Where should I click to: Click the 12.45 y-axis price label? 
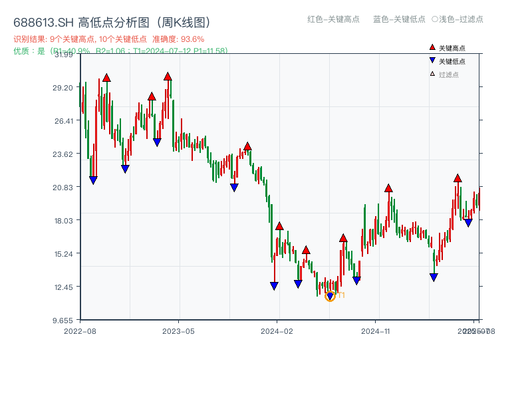coord(63,287)
